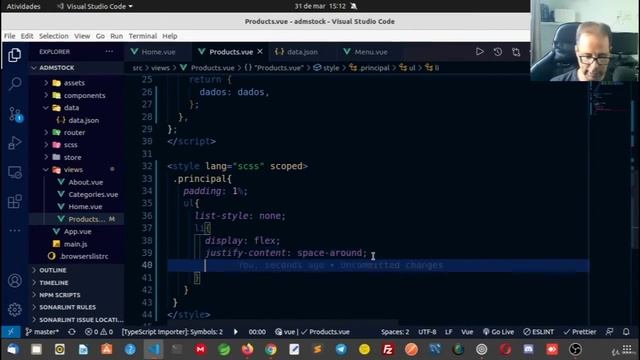
Task: Open the Help menu
Action: tap(170, 36)
